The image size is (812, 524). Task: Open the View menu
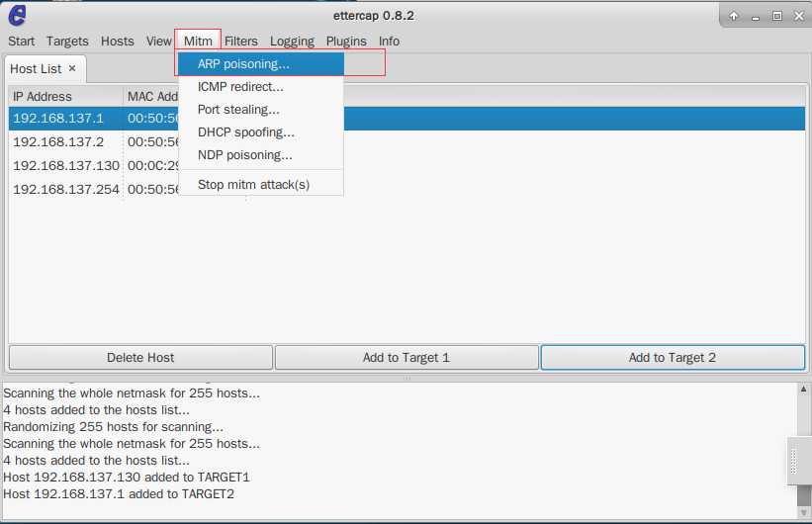point(158,41)
